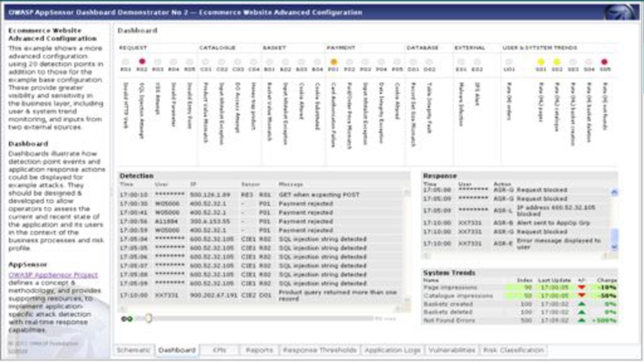Image resolution: width=644 pixels, height=362 pixels.
Task: Click green up arrow for Baskets created
Action: coord(582,304)
